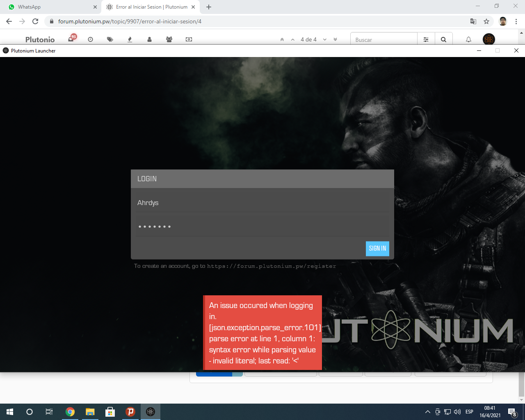Open the Windows Start menu
This screenshot has height=420, width=525.
tap(10, 412)
